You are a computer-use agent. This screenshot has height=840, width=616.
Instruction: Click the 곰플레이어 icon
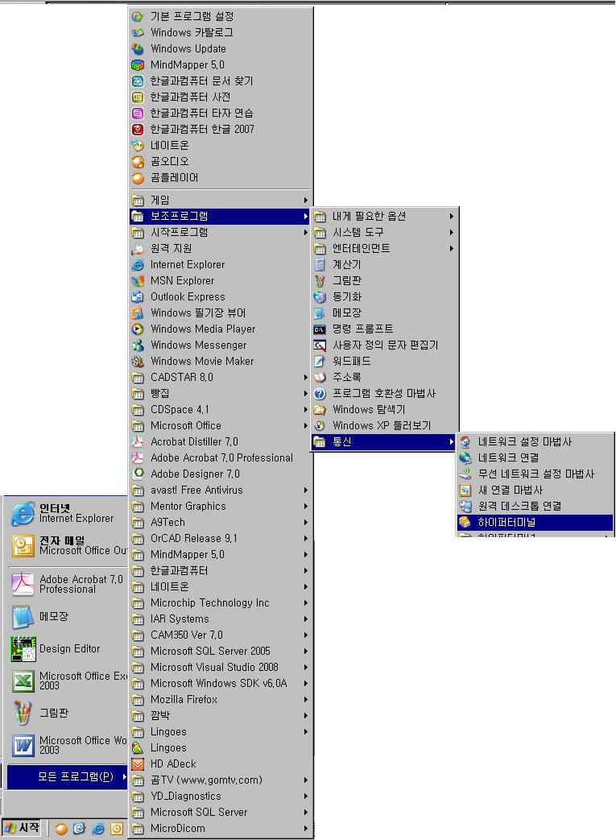138,177
